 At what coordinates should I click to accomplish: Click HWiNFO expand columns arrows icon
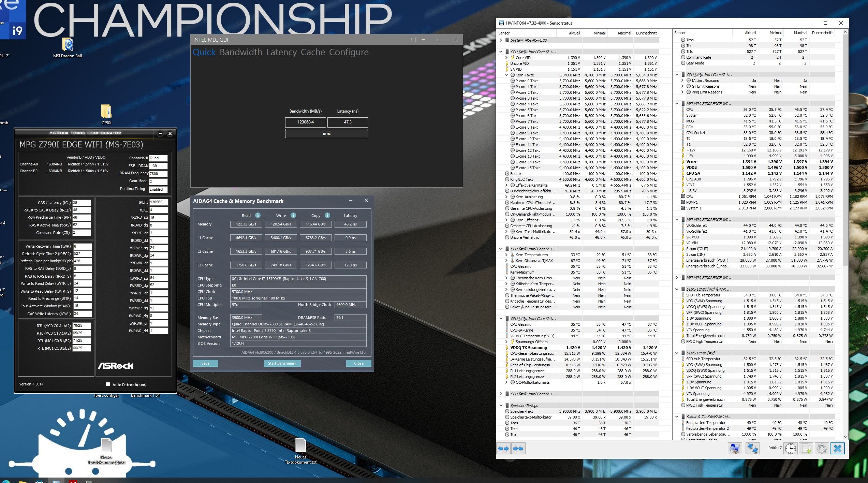coord(503,449)
